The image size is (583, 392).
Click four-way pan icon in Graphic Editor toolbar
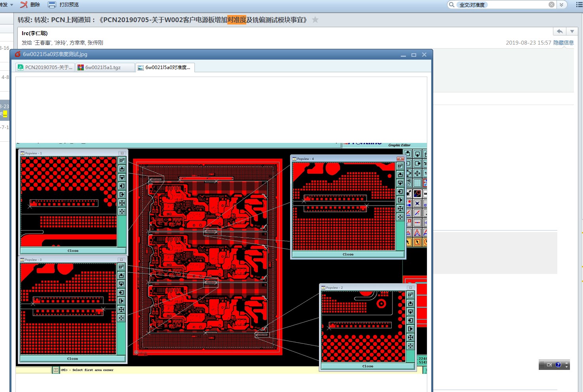[417, 173]
